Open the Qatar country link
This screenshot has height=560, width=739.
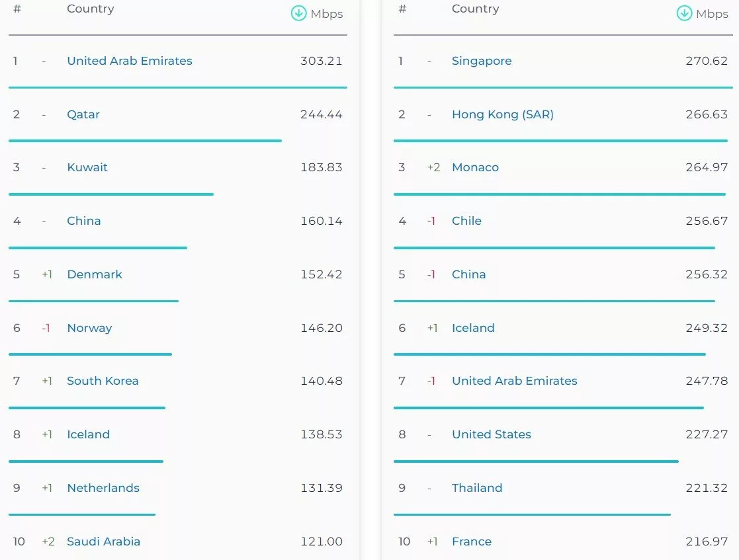pos(83,114)
